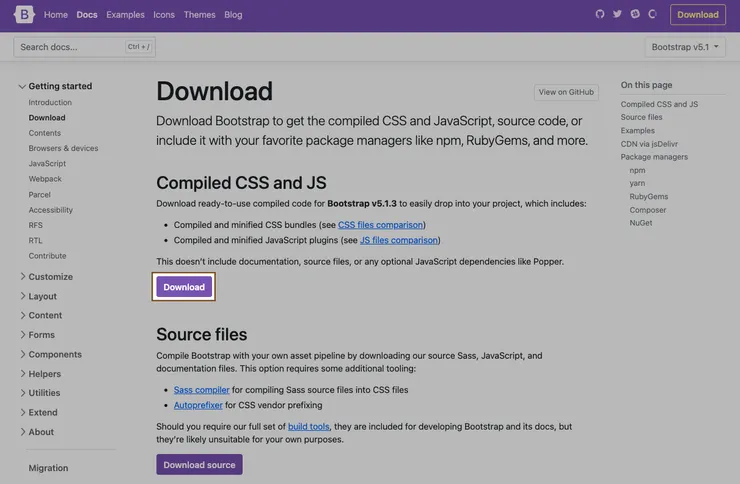Open Introduction in the left sidebar

tap(50, 102)
